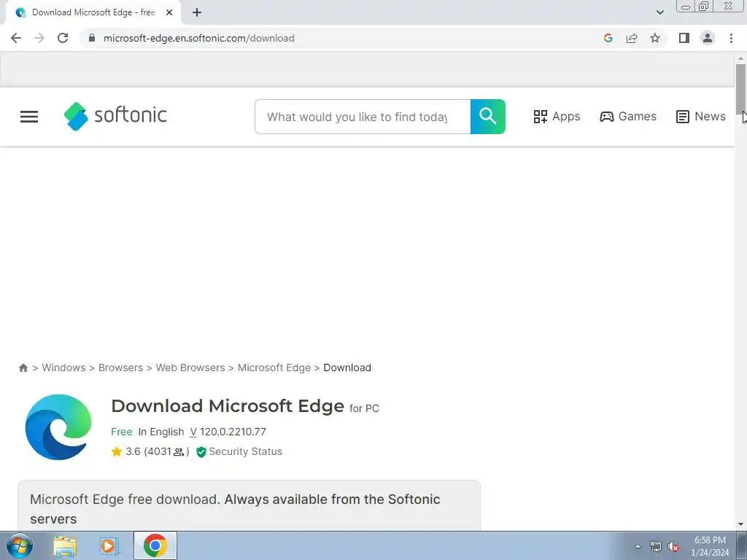Open the Google icon in the address bar
This screenshot has height=560, width=747.
coord(608,38)
